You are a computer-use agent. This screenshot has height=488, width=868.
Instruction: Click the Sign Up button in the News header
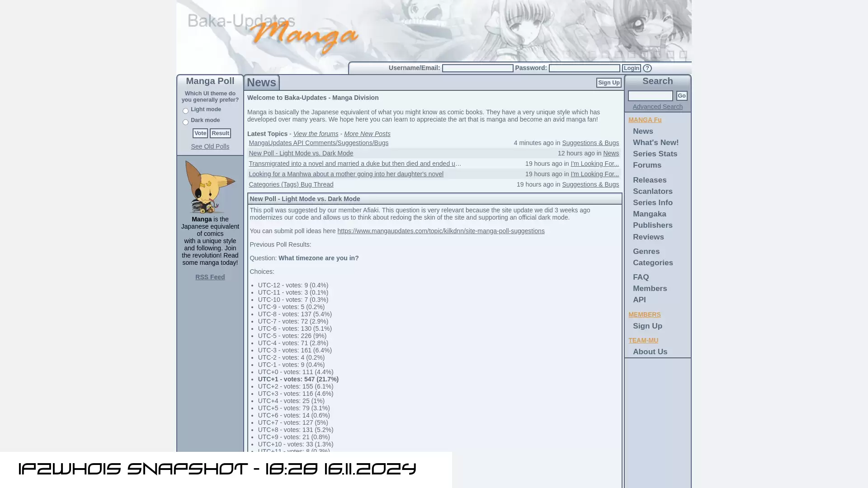609,83
